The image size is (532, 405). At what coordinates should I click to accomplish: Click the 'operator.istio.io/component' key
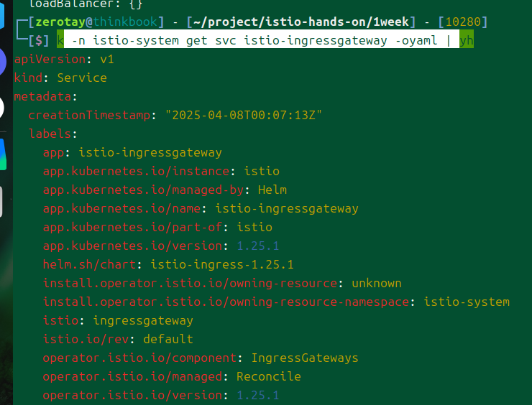139,358
